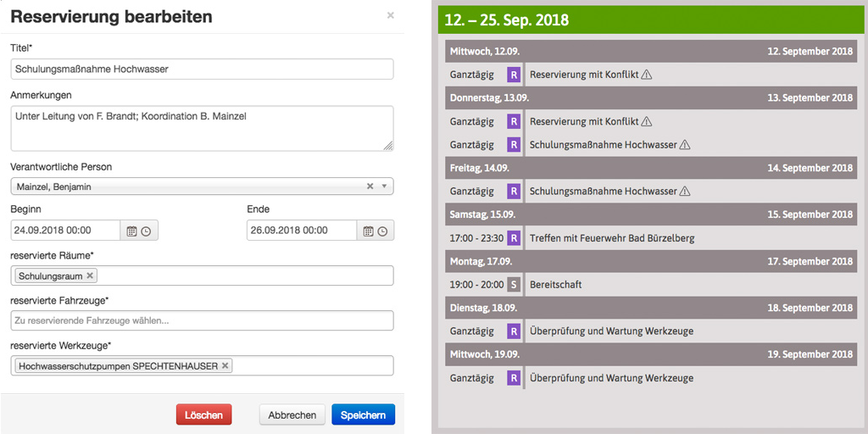This screenshot has width=868, height=434.
Task: Remove Hochwasserschutzpumpen SPECHTENHAUSER tag
Action: 225,366
